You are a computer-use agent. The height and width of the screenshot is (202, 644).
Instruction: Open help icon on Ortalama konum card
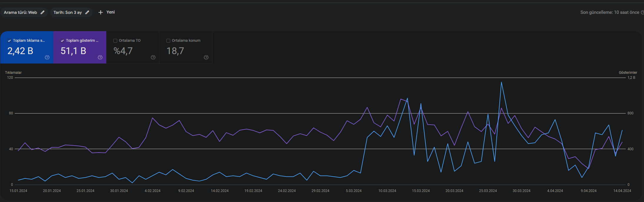[x=206, y=57]
